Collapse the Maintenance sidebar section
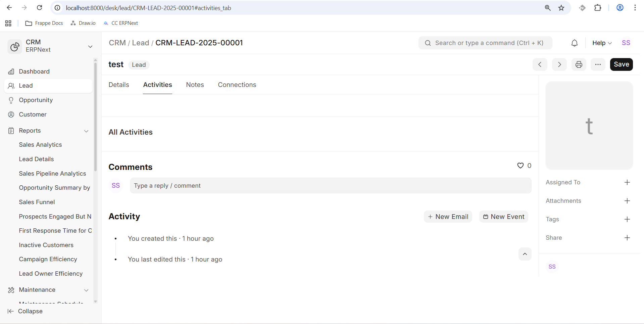644x324 pixels. pyautogui.click(x=86, y=290)
